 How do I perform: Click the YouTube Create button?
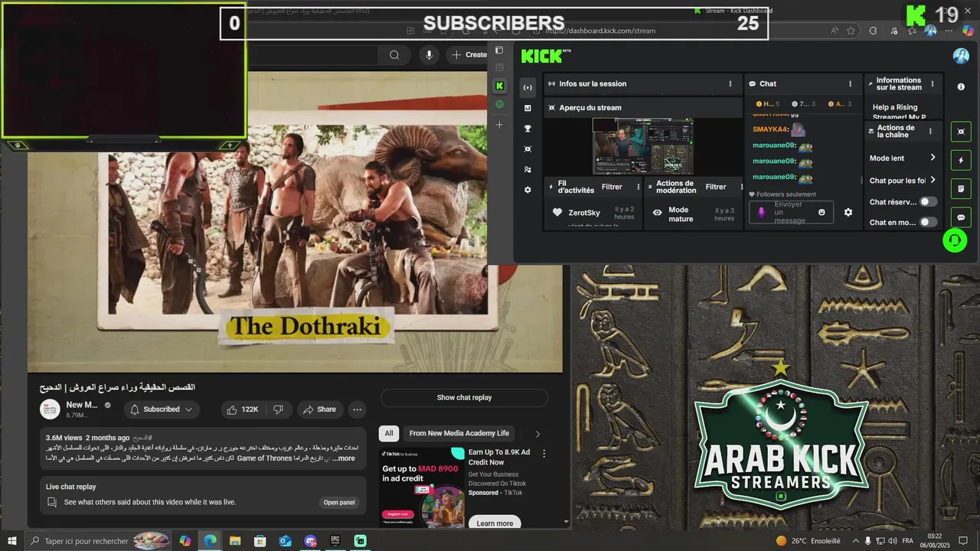click(469, 54)
